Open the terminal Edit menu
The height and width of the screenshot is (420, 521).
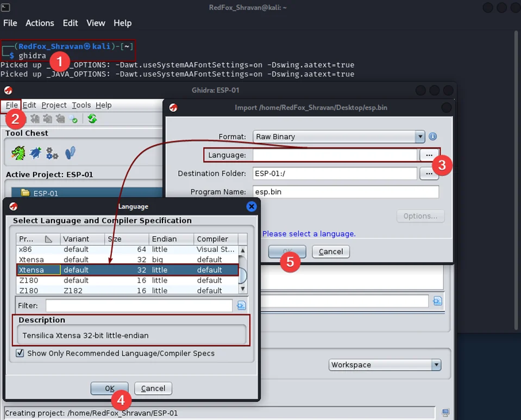click(x=71, y=23)
